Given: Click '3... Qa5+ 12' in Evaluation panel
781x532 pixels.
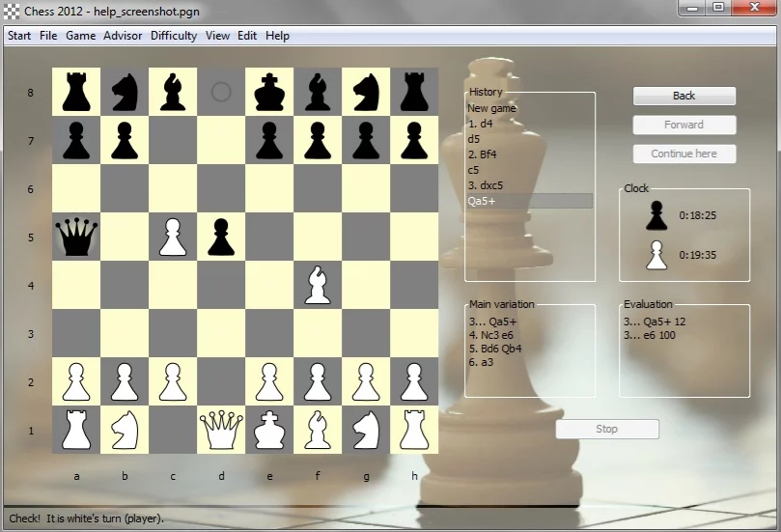Looking at the screenshot, I should pyautogui.click(x=655, y=322).
